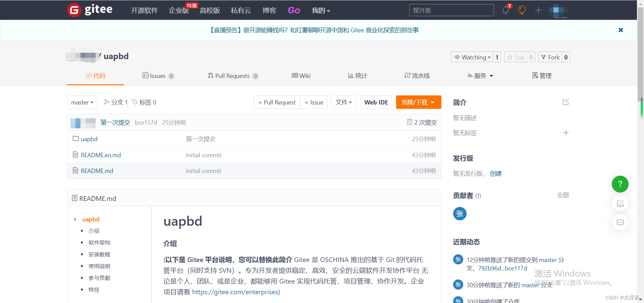
Task: Open the 克隆/下载 dropdown button
Action: pos(419,102)
